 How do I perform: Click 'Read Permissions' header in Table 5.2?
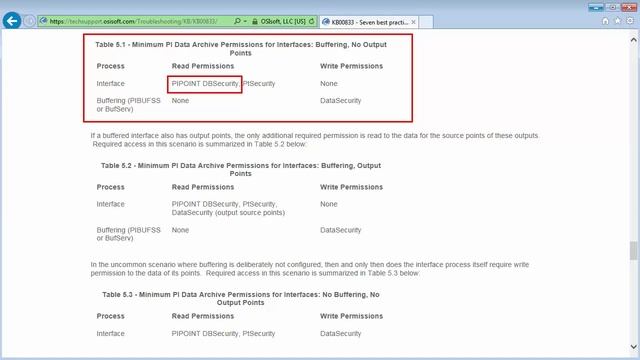pos(203,187)
